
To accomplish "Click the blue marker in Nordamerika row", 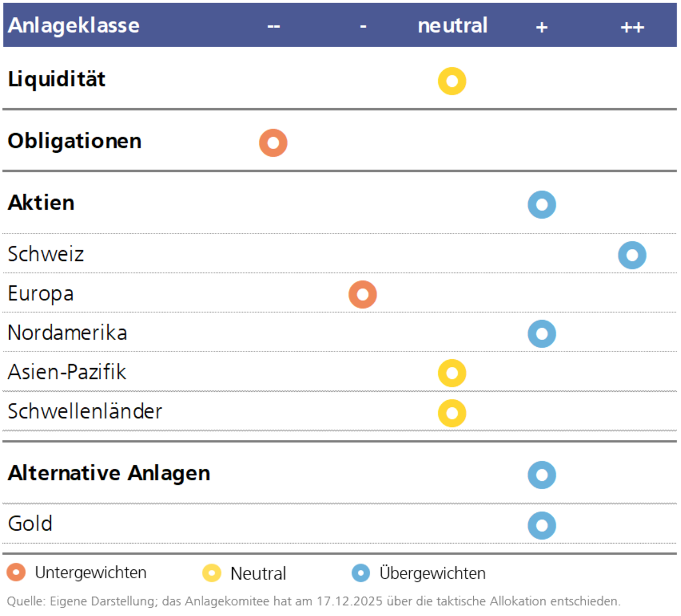I will coord(542,333).
